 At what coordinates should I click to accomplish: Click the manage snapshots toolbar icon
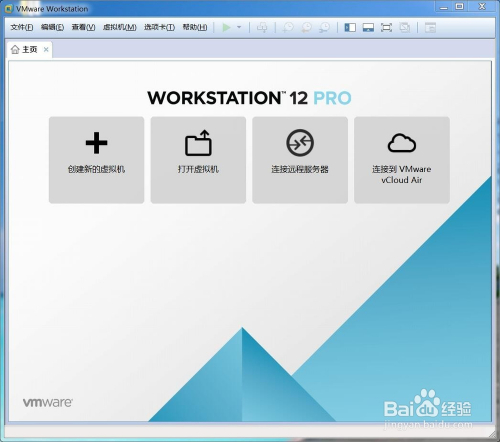324,27
